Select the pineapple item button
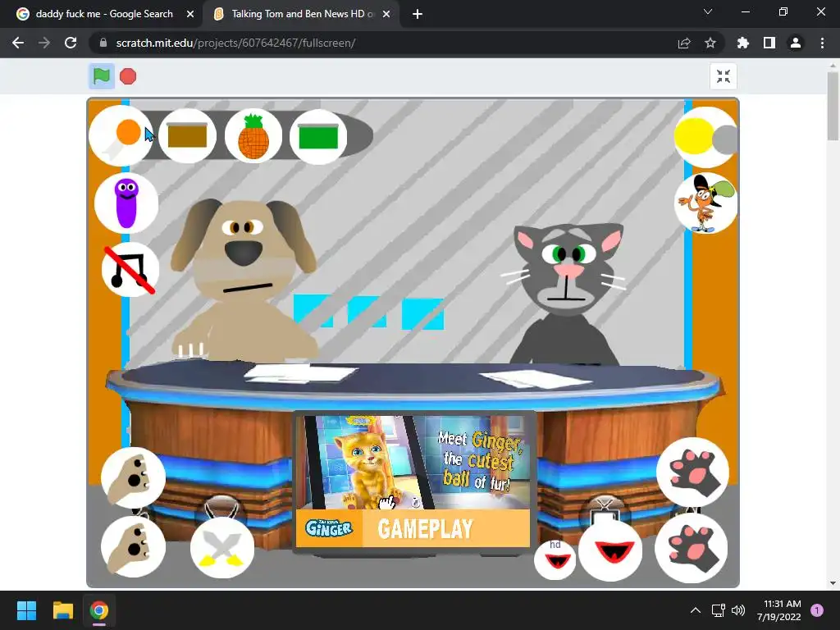This screenshot has width=840, height=630. 253,137
